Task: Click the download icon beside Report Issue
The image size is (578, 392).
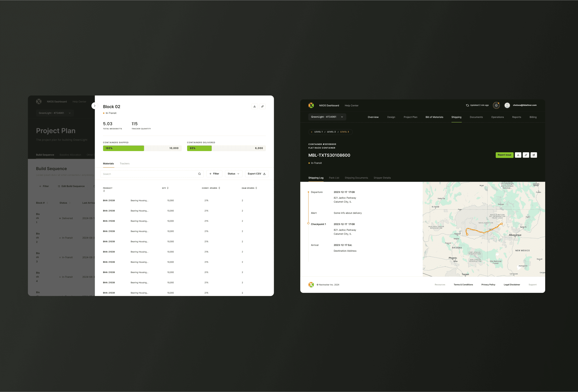Action: point(518,155)
